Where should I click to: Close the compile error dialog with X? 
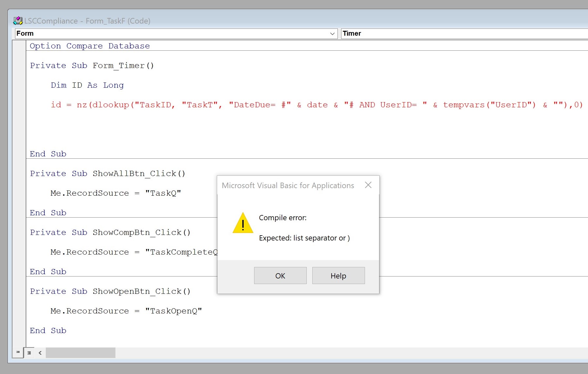(368, 185)
